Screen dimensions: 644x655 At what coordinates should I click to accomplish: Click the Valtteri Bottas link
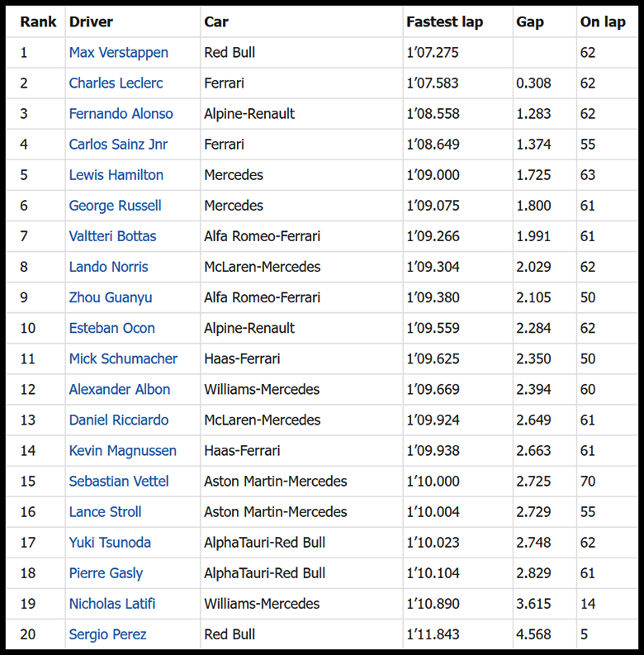click(112, 236)
